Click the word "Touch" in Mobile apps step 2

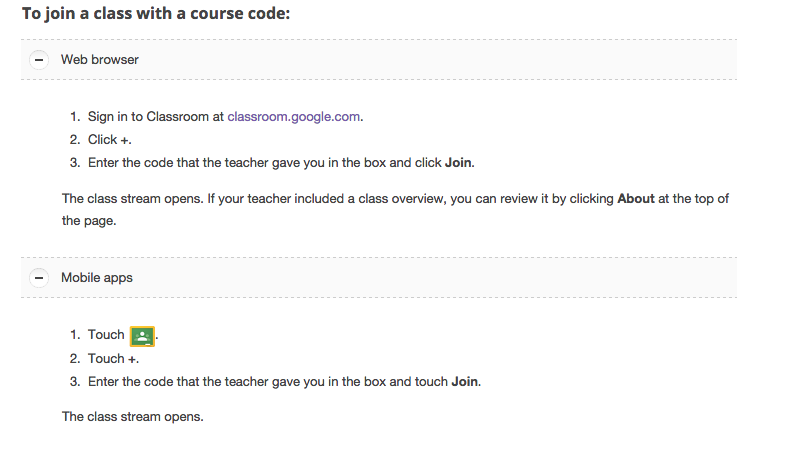point(106,358)
